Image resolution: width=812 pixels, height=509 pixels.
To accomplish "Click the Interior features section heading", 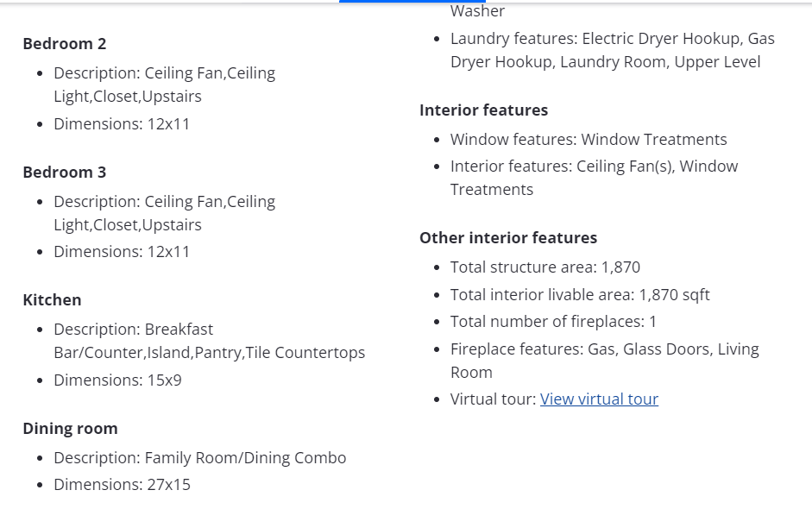I will pos(483,110).
